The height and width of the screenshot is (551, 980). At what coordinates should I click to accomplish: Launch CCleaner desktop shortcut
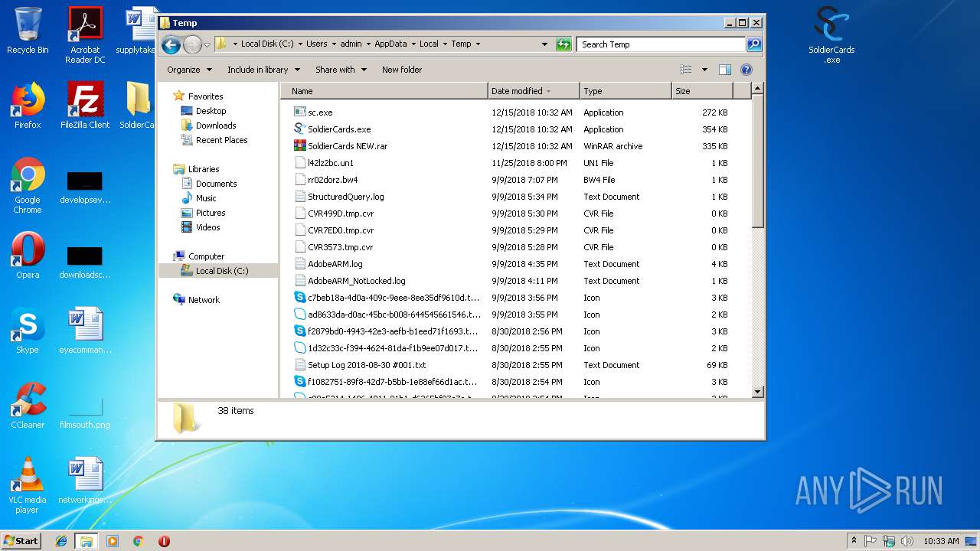[x=28, y=406]
